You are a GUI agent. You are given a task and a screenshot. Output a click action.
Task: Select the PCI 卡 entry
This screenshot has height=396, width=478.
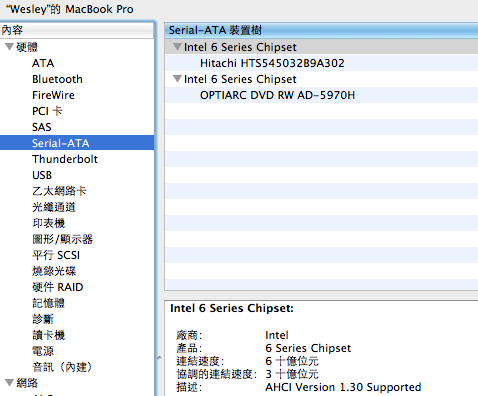click(47, 111)
